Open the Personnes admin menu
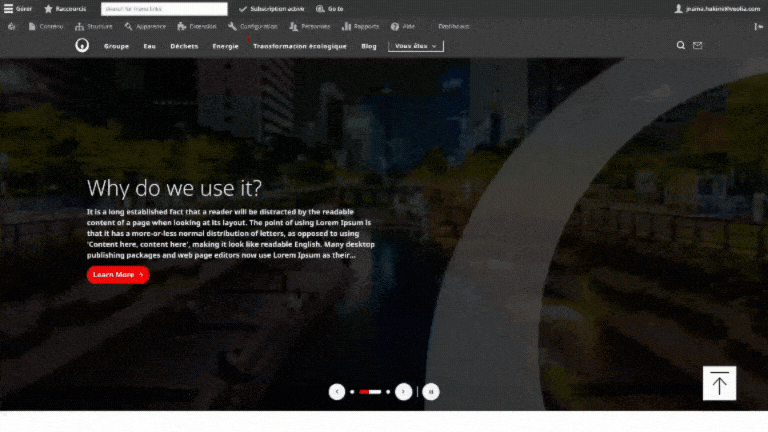768x432 pixels. 310,26
